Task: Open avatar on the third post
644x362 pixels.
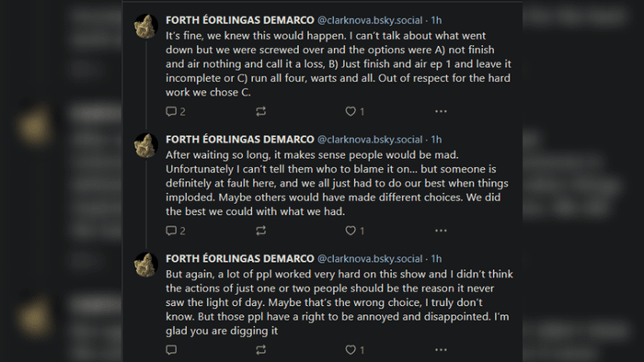Action: tap(146, 265)
